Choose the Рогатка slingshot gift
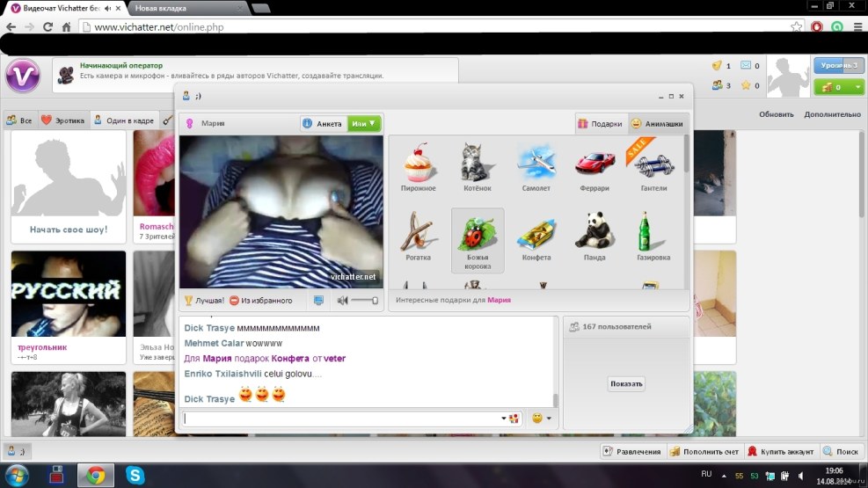868x488 pixels. 418,237
